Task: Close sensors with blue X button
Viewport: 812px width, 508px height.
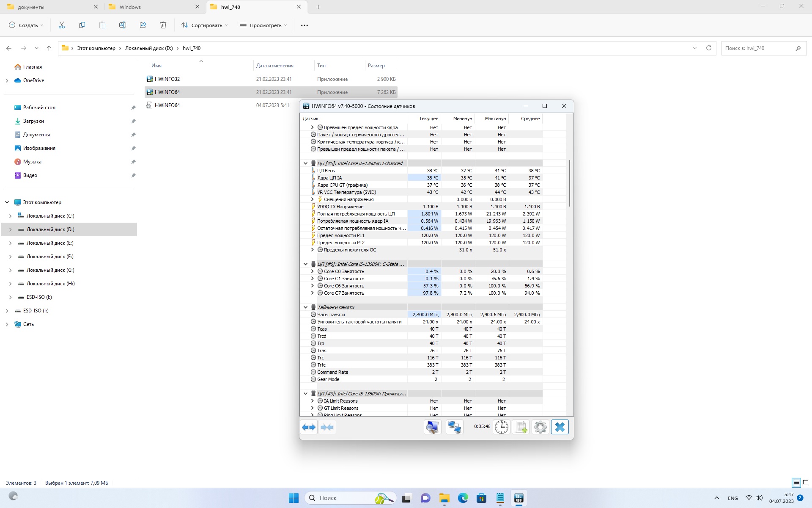Action: 560,427
